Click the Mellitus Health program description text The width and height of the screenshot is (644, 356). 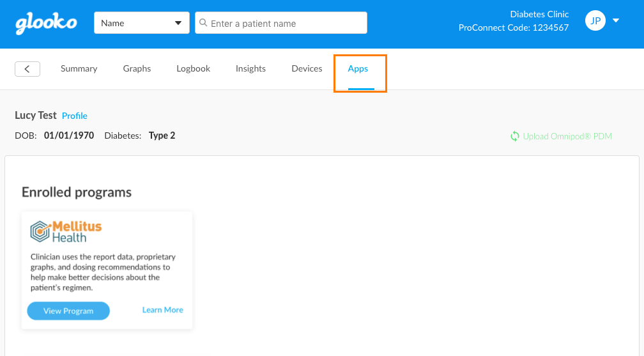(103, 272)
